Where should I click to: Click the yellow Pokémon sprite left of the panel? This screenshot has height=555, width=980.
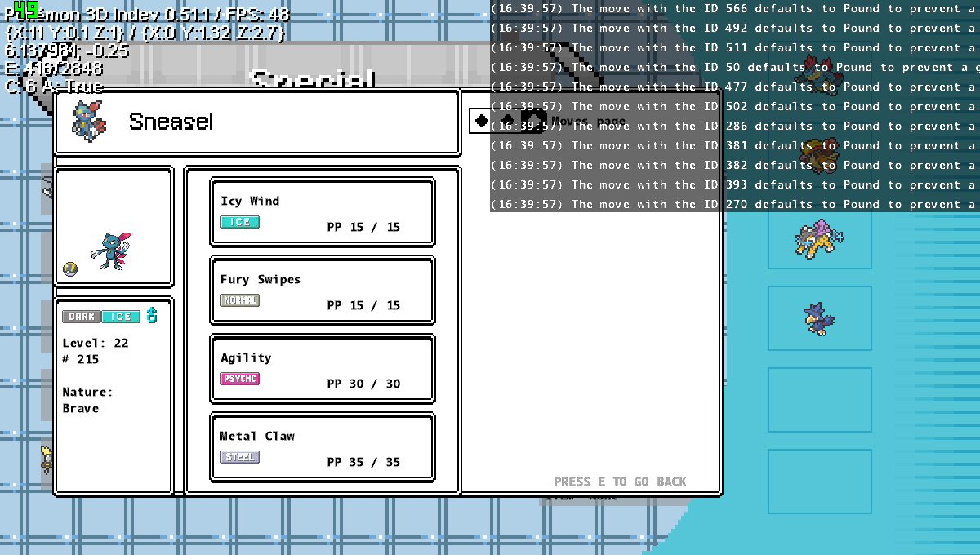point(47,459)
